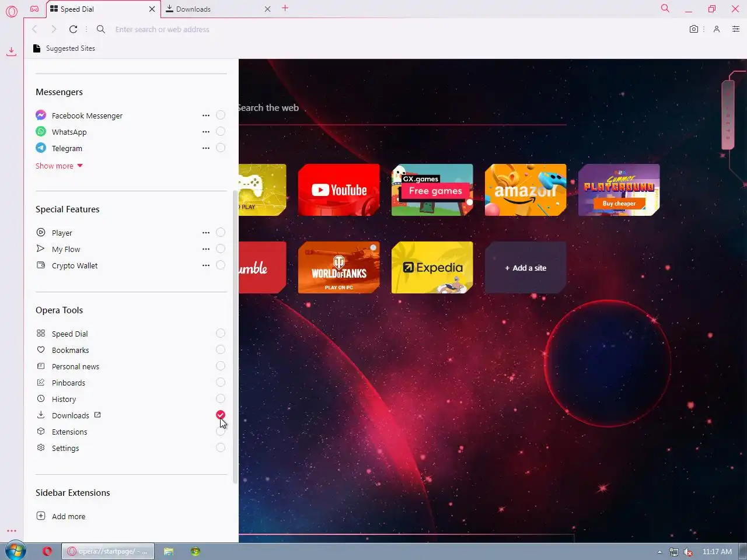Switch to the Speed Dial tab
This screenshot has height=560, width=747.
point(103,9)
